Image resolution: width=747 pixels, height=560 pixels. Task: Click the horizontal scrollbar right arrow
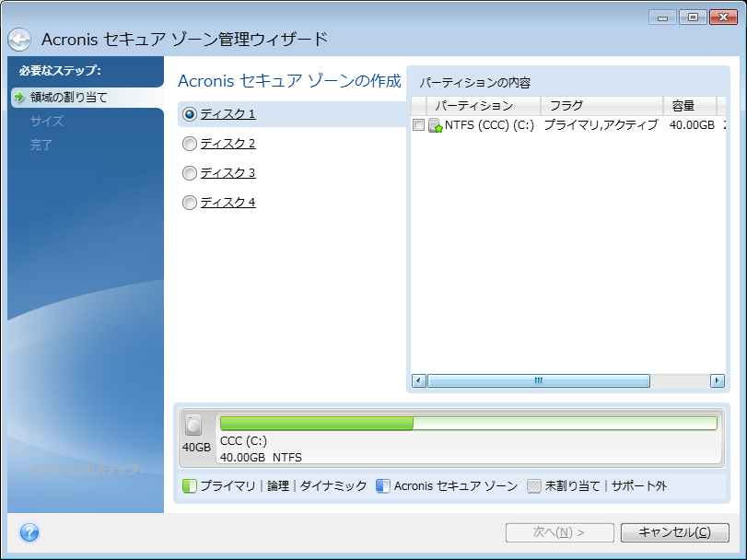[717, 380]
